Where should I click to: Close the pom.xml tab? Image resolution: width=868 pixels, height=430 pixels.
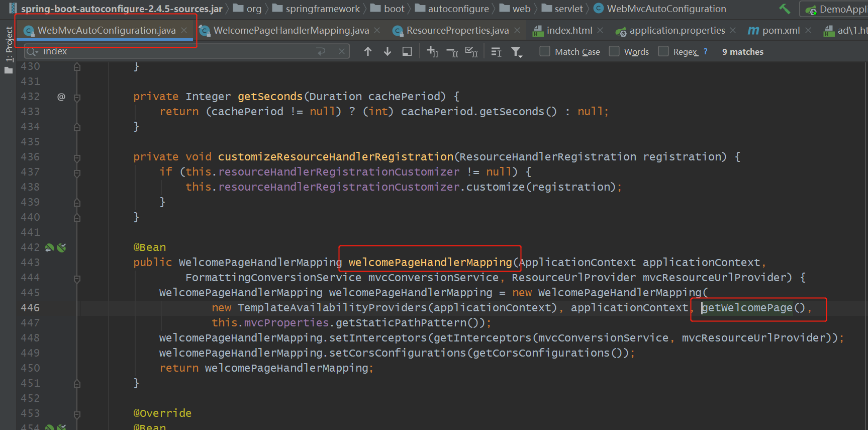click(x=808, y=30)
